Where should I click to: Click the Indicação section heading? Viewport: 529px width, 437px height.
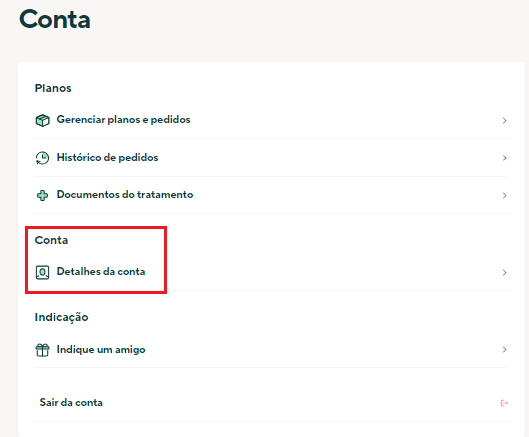[x=61, y=318]
